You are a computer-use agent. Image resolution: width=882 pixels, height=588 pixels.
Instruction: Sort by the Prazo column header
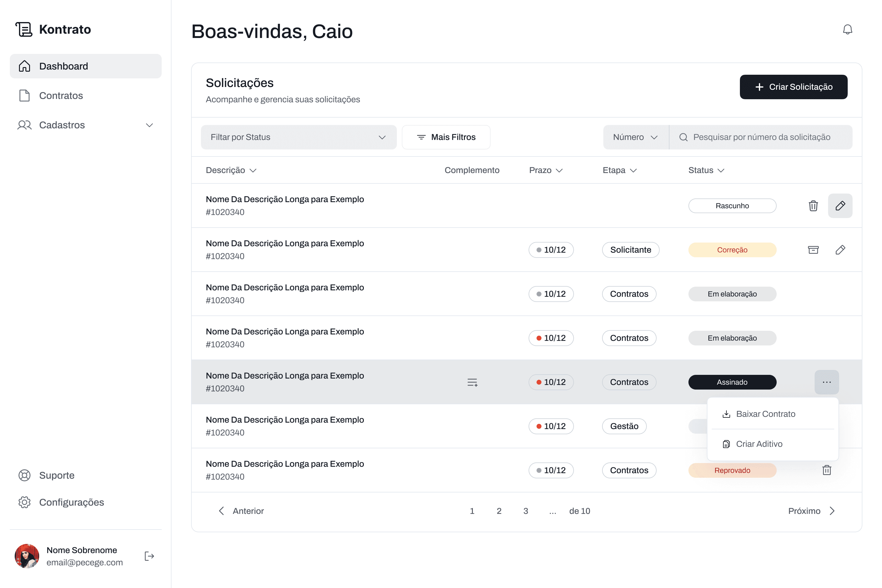546,170
